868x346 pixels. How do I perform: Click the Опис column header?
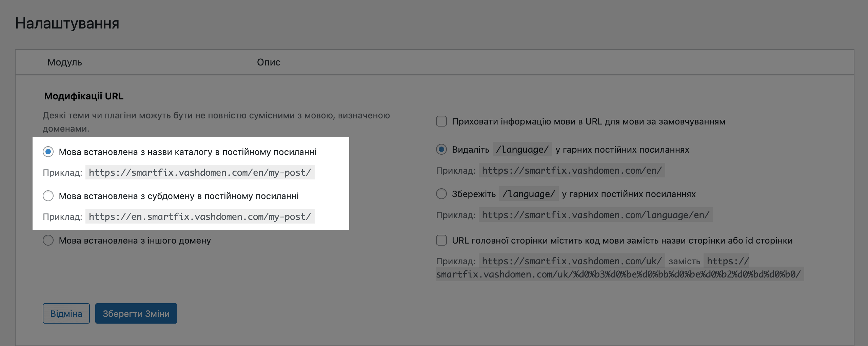tap(269, 62)
